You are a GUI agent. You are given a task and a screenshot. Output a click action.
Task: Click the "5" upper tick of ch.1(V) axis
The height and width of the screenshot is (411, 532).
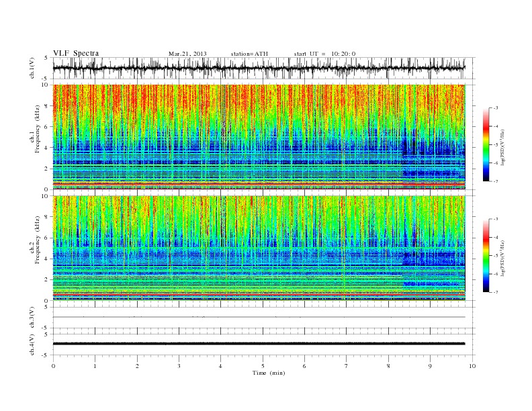(46, 58)
